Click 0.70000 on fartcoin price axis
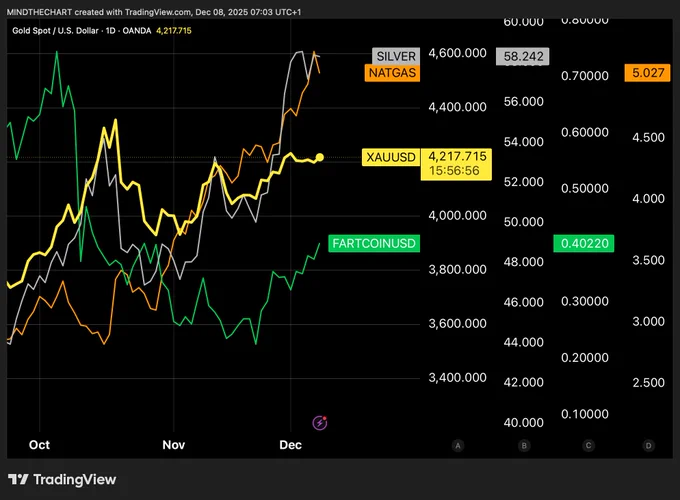Viewport: 680px width, 500px height. pyautogui.click(x=585, y=76)
